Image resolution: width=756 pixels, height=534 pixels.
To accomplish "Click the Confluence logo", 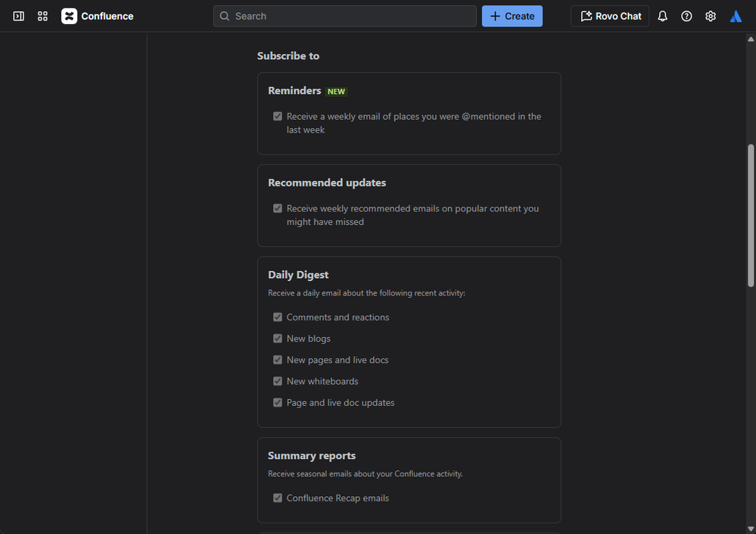I will 98,17.
